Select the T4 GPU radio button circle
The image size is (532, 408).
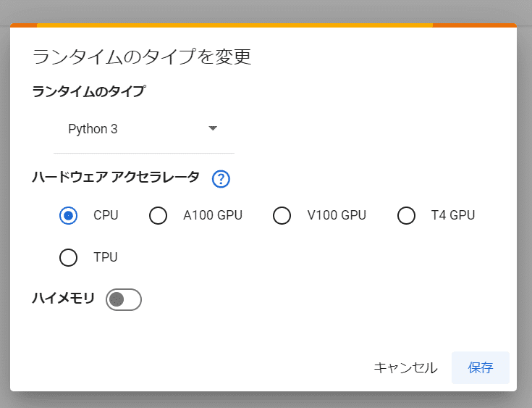(x=406, y=215)
